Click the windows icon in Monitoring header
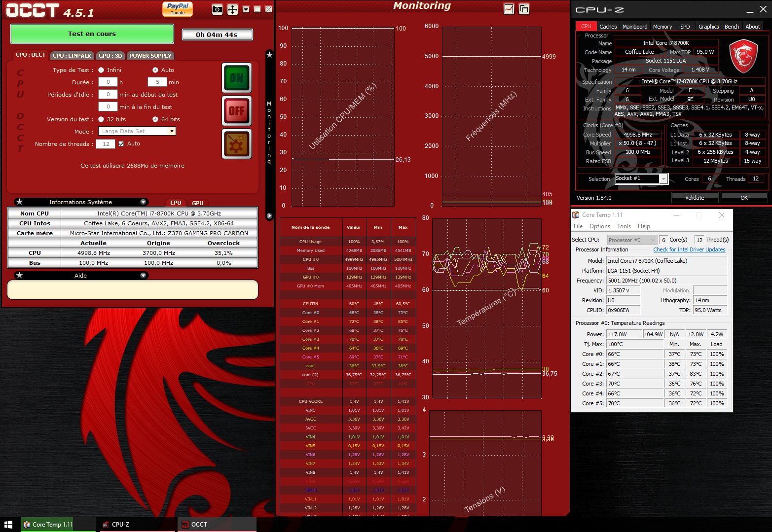Viewport: 772px width, 532px height. [524, 9]
